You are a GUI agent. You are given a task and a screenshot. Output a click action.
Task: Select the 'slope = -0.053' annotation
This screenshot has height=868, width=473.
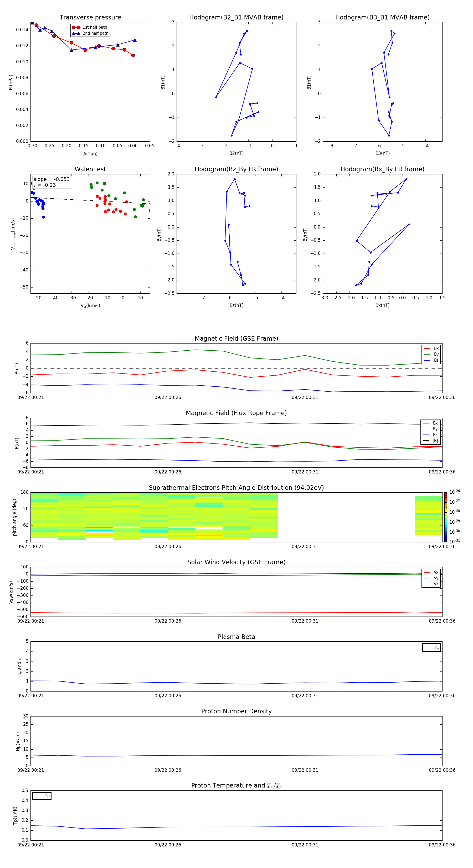(52, 179)
